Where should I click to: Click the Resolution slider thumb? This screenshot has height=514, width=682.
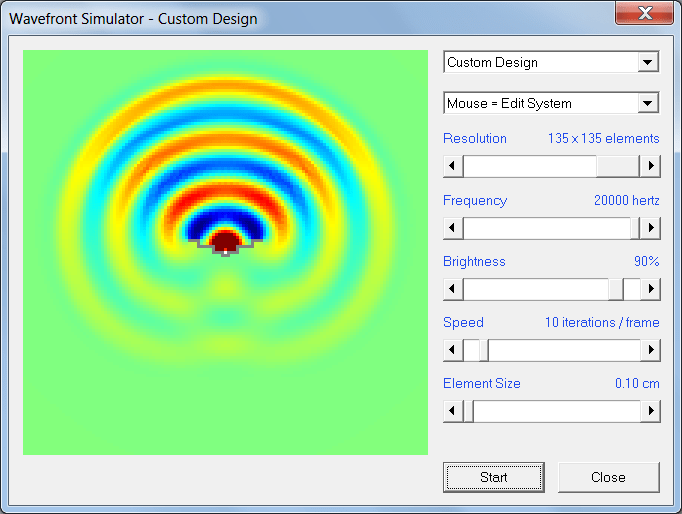point(618,166)
